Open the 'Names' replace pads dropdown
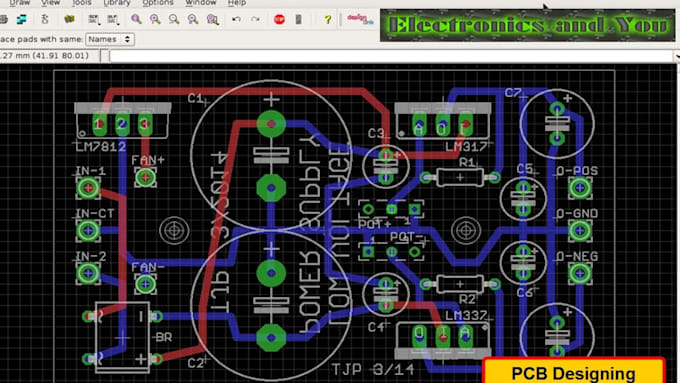The image size is (680, 383). (110, 39)
